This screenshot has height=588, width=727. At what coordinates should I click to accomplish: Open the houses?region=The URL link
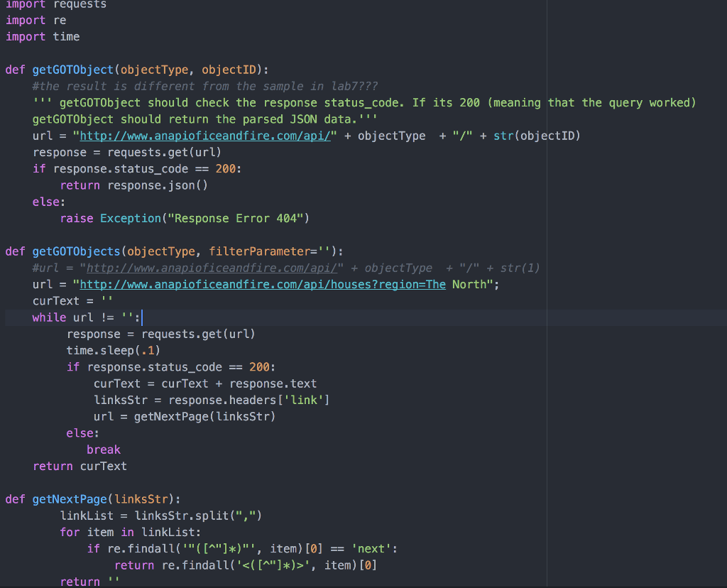[263, 284]
